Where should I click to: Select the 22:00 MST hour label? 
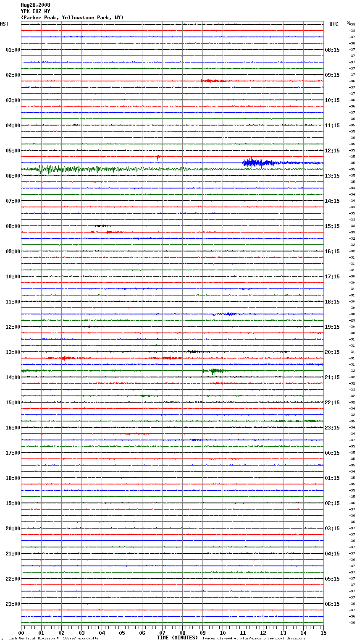[13, 579]
